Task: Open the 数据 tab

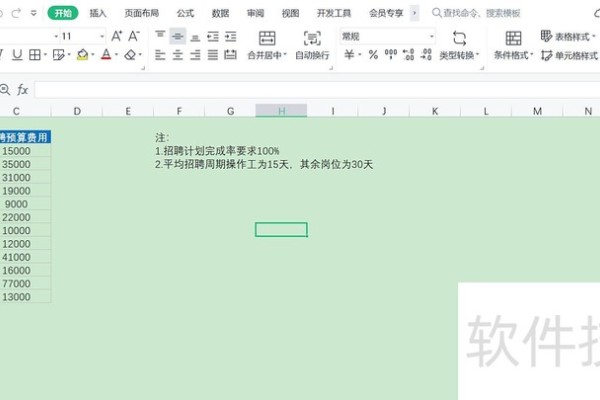Action: (220, 13)
